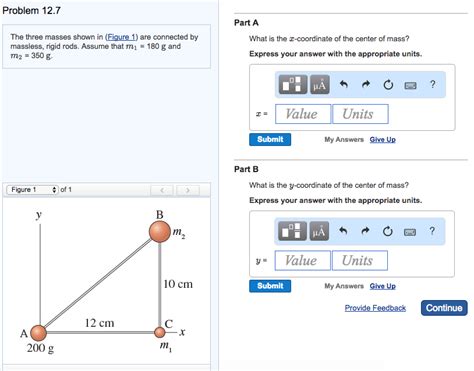Viewport: 474px width, 371px height.
Task: Open the Figure 1 link in problem text
Action: tap(121, 37)
